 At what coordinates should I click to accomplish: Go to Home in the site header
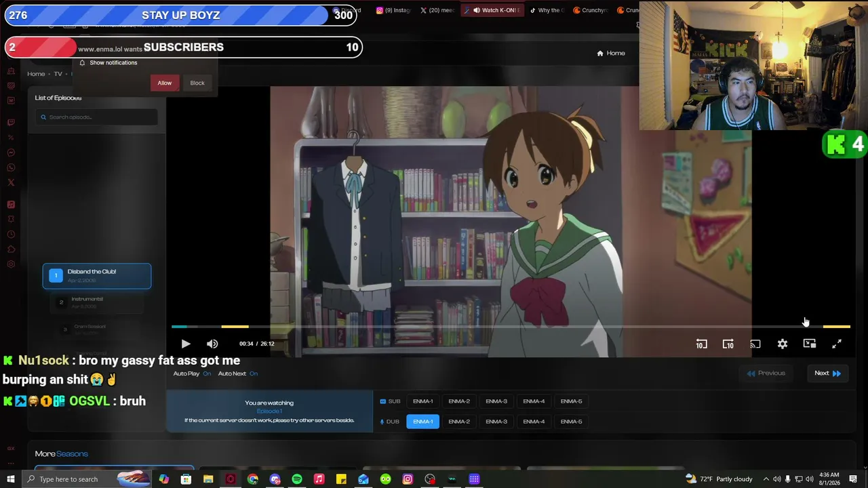click(x=611, y=53)
